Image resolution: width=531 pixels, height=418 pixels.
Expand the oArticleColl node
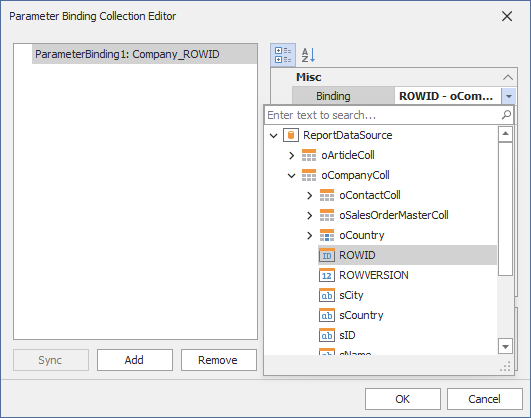[292, 155]
